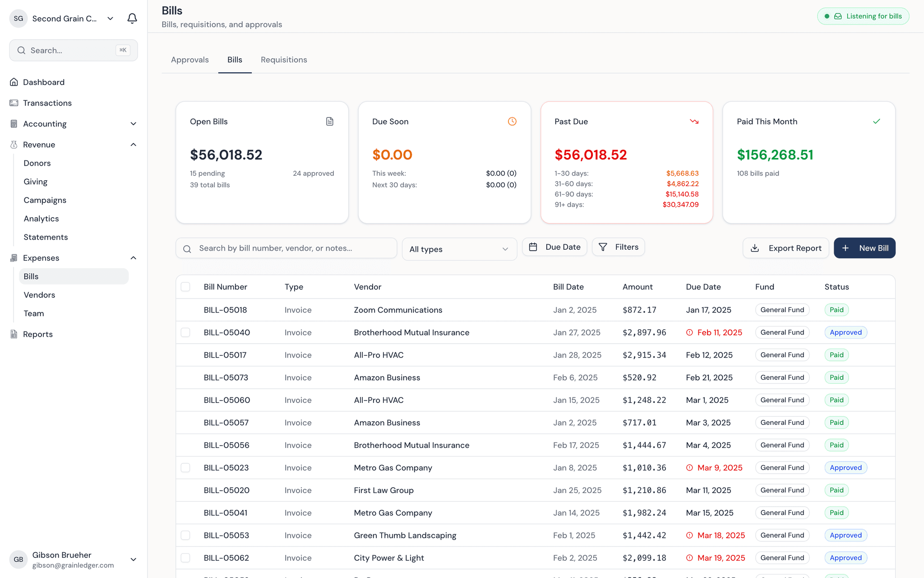Click the Reports document icon
924x578 pixels.
coord(14,334)
